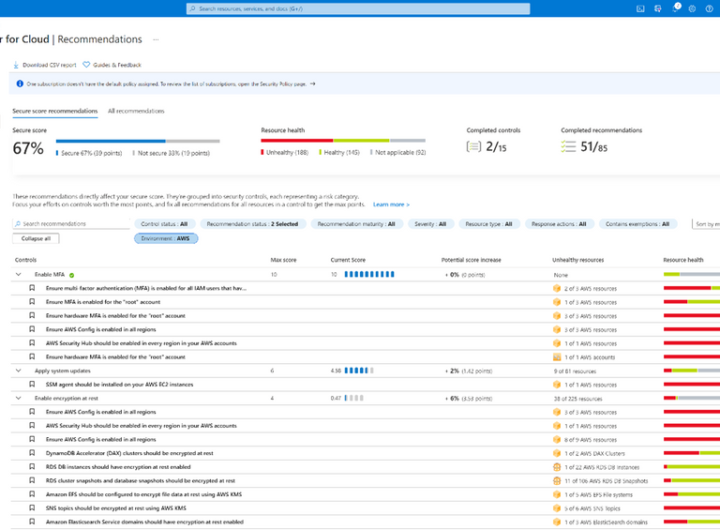The width and height of the screenshot is (720, 530).
Task: Open Resource type filter
Action: pyautogui.click(x=489, y=224)
